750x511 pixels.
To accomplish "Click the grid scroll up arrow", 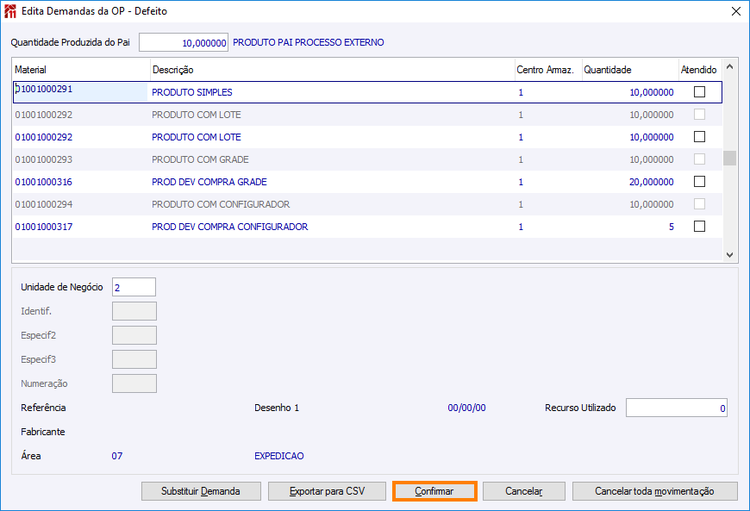I will pyautogui.click(x=729, y=67).
